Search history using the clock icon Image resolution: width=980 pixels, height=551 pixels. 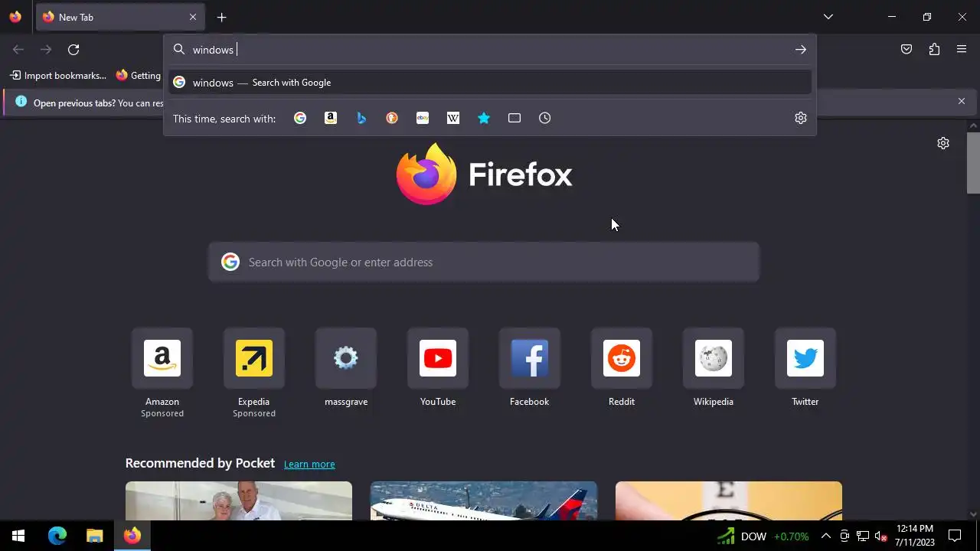tap(545, 118)
